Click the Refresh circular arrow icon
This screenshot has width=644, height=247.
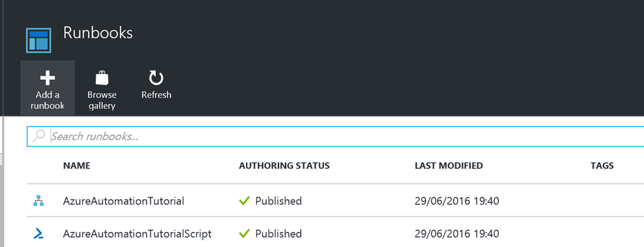coord(156,78)
